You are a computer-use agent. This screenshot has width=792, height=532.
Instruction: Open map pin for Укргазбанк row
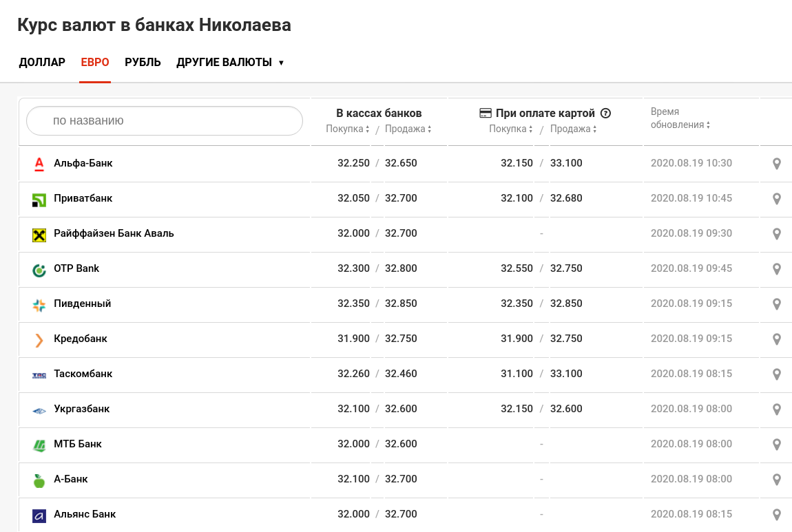tap(777, 409)
